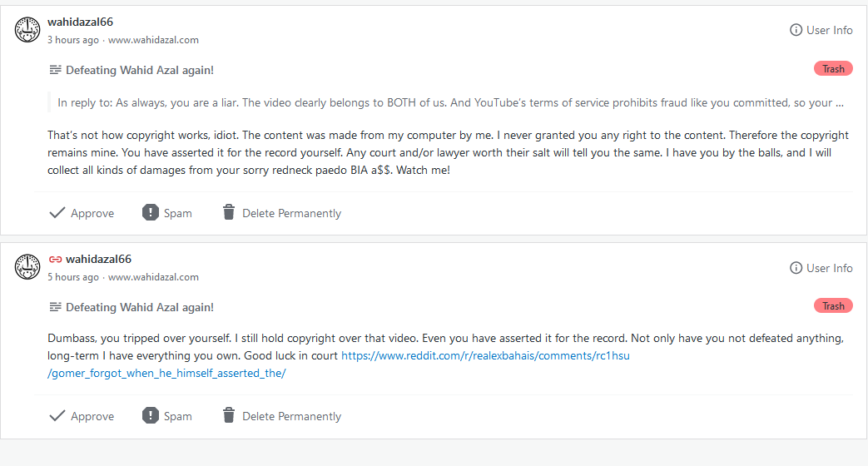Image resolution: width=868 pixels, height=466 pixels.
Task: Open the reddit.com link in second comment
Action: 491,355
